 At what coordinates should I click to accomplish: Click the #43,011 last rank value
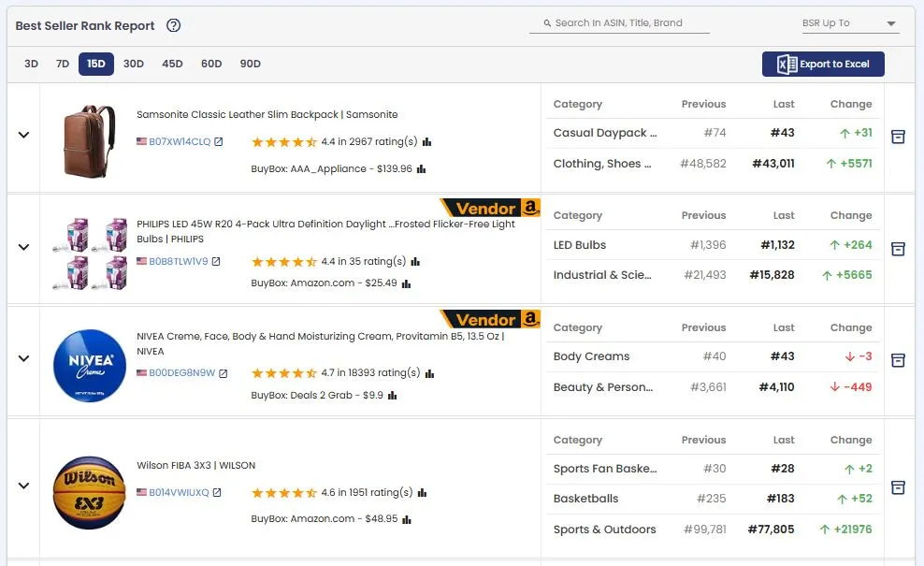point(773,164)
